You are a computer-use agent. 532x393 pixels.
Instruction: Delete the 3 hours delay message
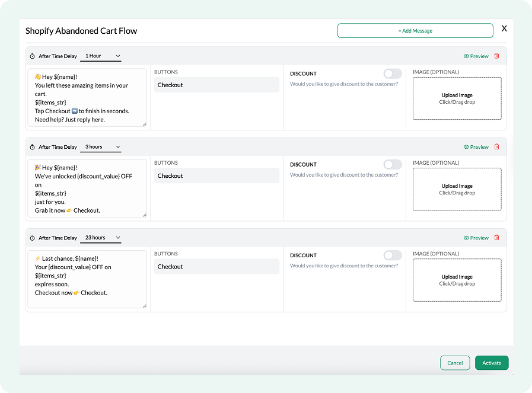497,147
